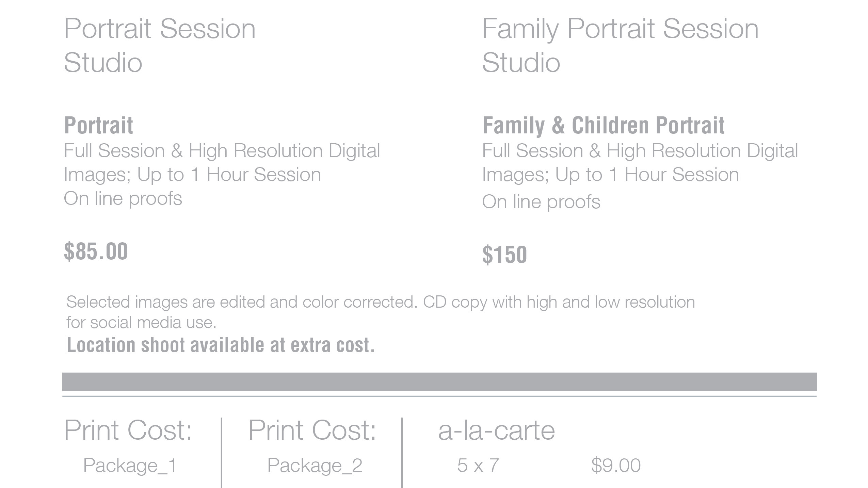The width and height of the screenshot is (868, 488).
Task: Select the "Family & Children Portrait" subheading
Action: click(x=603, y=125)
